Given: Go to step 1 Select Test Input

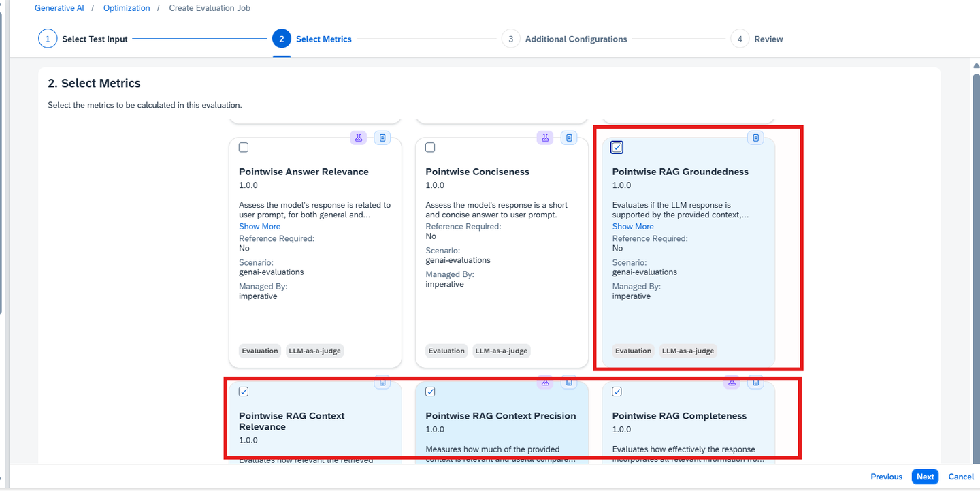Looking at the screenshot, I should (x=83, y=39).
